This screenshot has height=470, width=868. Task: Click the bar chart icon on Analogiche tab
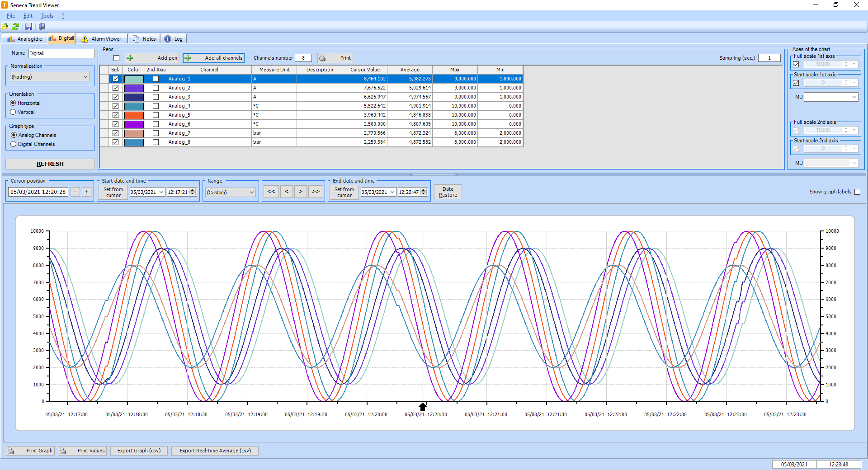tap(11, 39)
